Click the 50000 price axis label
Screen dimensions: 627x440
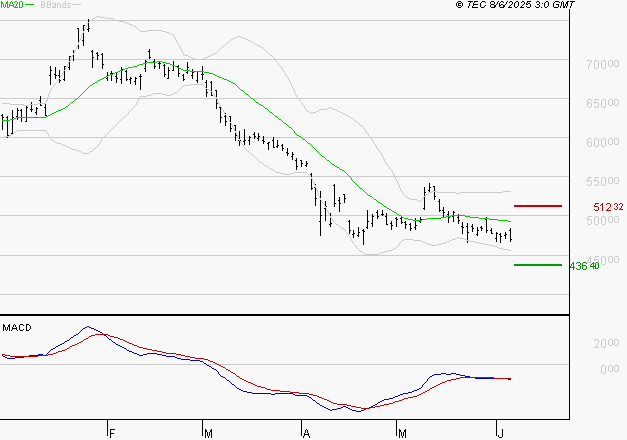coord(603,220)
